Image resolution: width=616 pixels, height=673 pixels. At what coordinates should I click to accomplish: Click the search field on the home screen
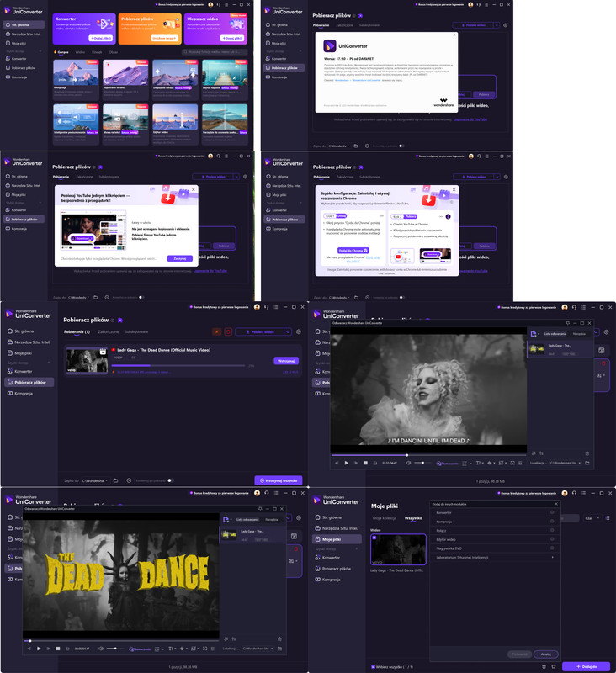pos(215,52)
